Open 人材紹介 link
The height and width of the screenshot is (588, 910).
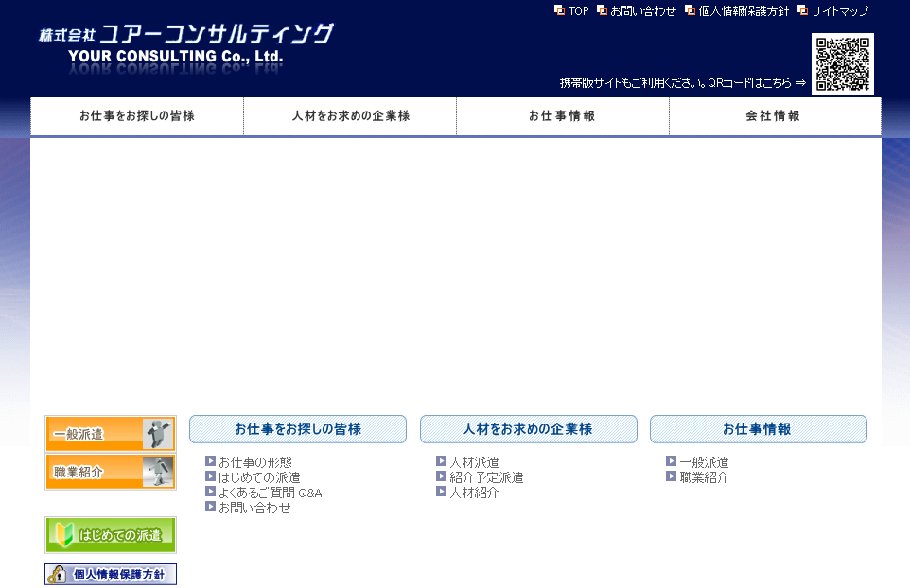tap(473, 493)
